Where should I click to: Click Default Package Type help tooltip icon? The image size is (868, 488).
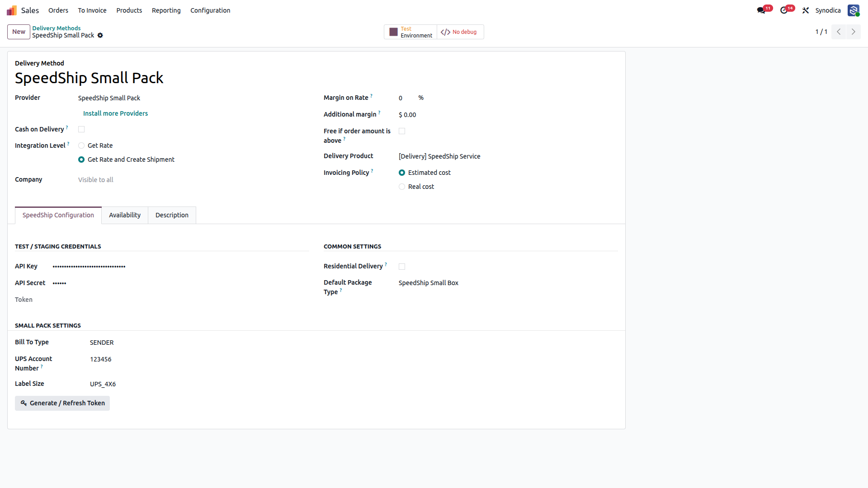tap(341, 290)
